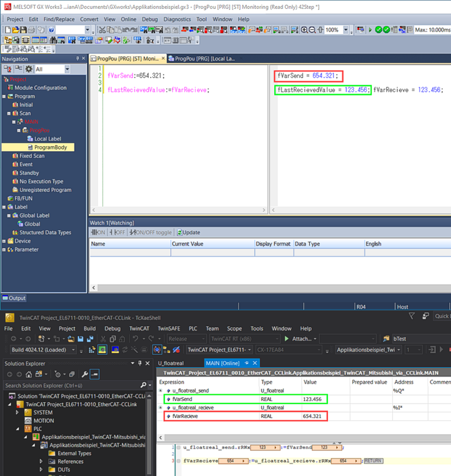The image size is (451, 476).
Task: Click the Solution Explorer search magnifier icon
Action: pyautogui.click(x=144, y=385)
